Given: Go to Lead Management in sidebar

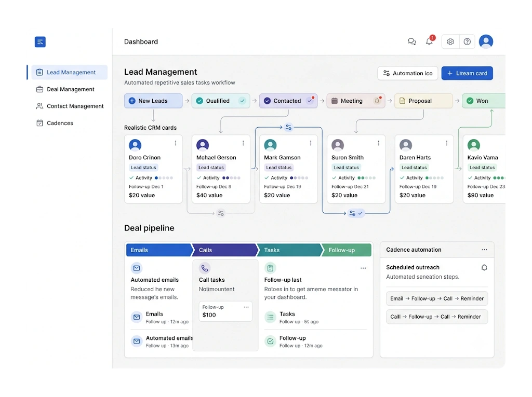Looking at the screenshot, I should pos(69,72).
